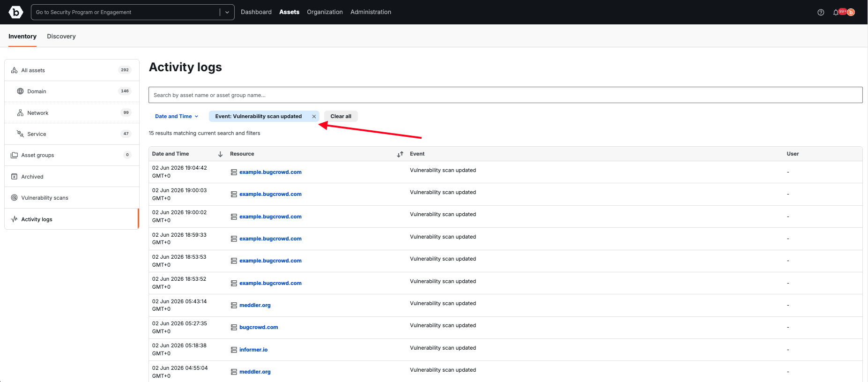Click server icon beside 05:43:14 meddler.org
868x382 pixels.
(x=234, y=306)
